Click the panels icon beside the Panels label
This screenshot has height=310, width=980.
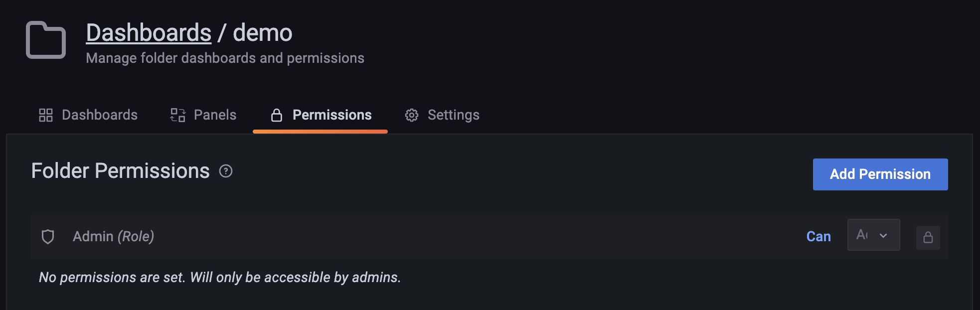pos(177,115)
